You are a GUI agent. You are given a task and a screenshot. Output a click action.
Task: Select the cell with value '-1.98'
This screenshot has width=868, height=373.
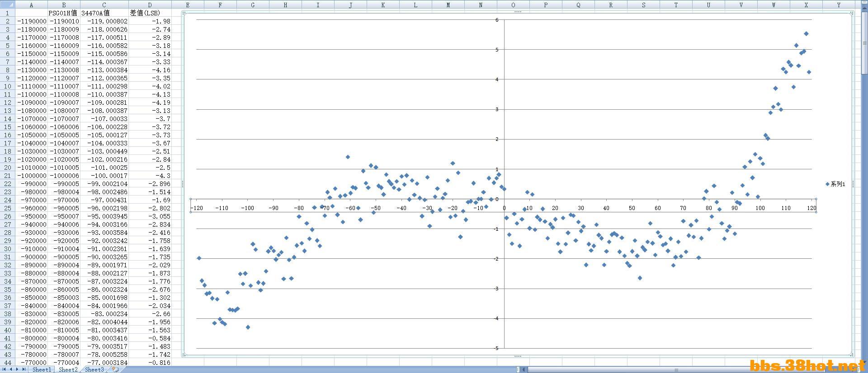pos(150,21)
